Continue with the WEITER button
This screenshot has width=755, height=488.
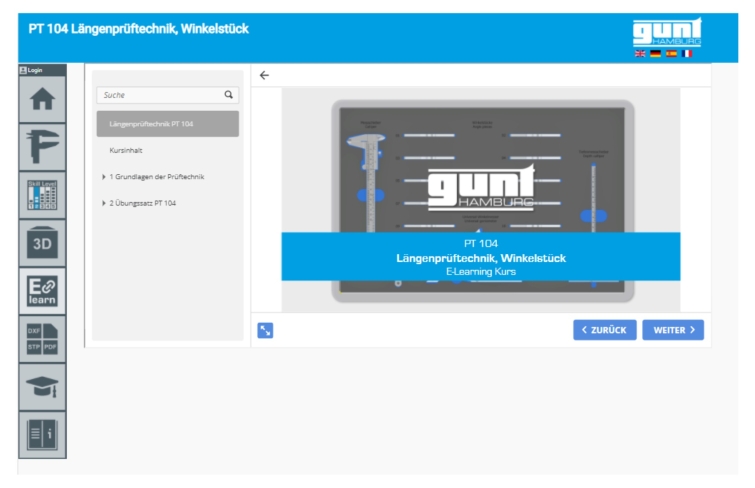pos(673,330)
